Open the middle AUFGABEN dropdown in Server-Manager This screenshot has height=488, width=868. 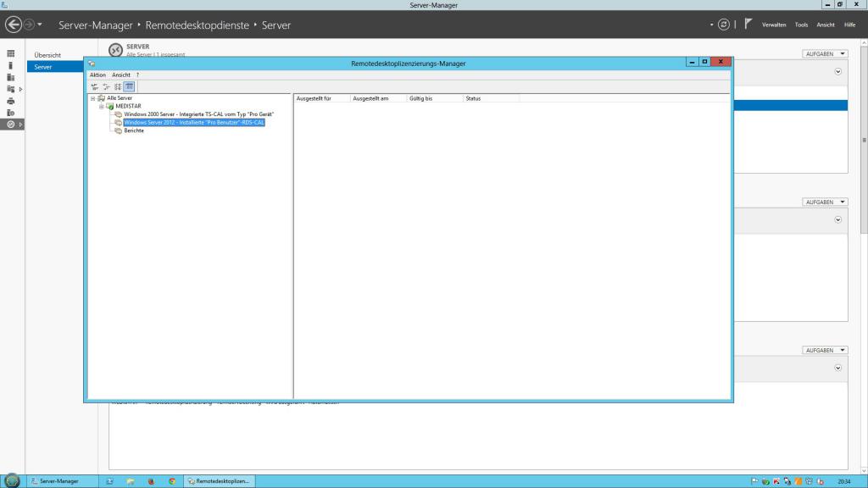825,202
